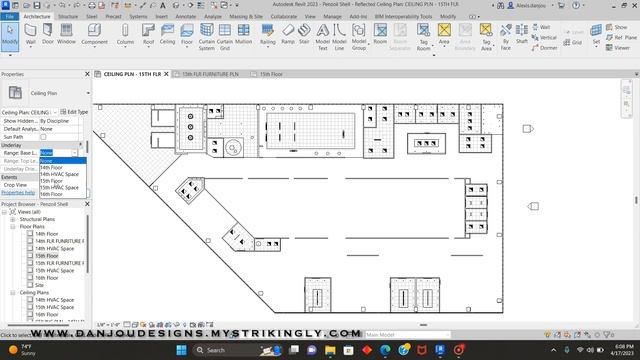This screenshot has width=640, height=360.
Task: Toggle checkbox beside 14th FLR FURNITURE view
Action: [30, 241]
